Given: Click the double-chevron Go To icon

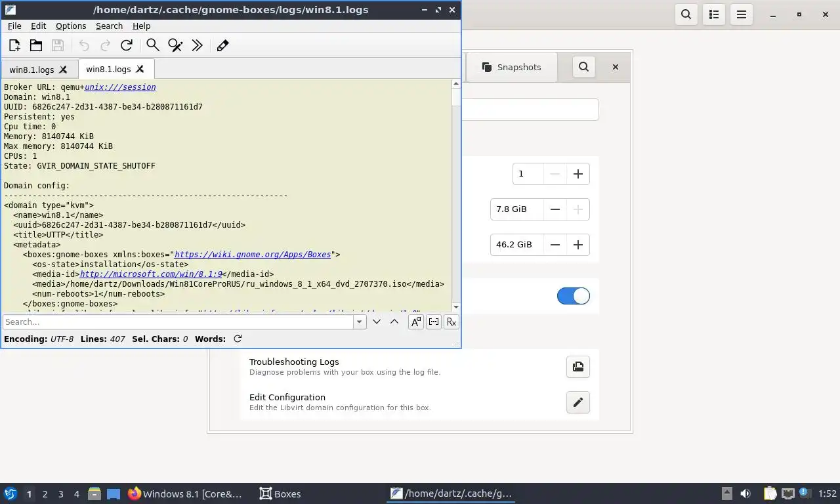Looking at the screenshot, I should click(x=197, y=45).
